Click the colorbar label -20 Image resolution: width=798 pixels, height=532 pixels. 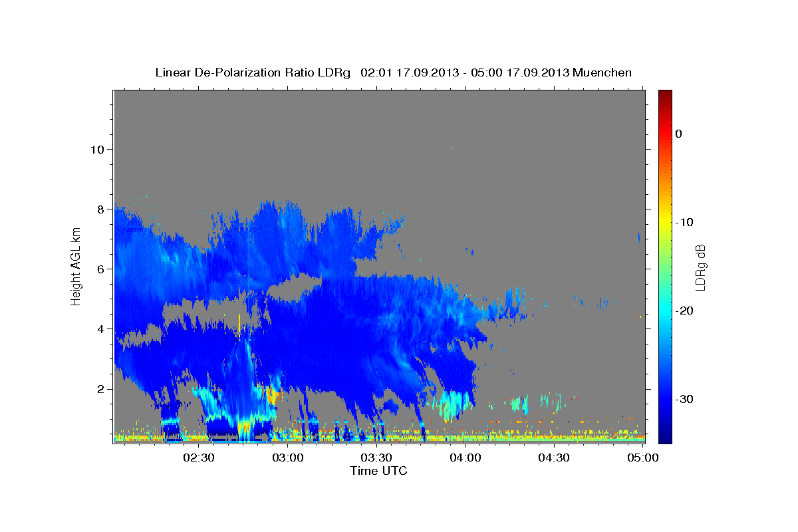685,311
